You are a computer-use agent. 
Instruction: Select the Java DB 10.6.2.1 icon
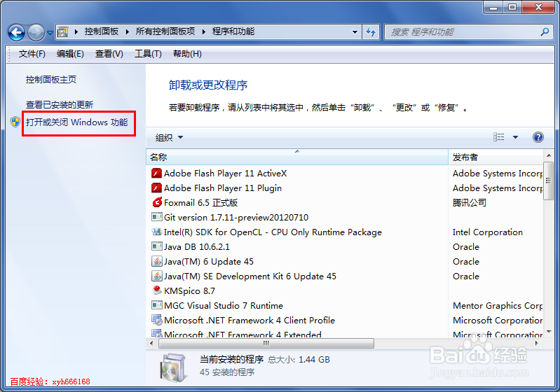(156, 246)
